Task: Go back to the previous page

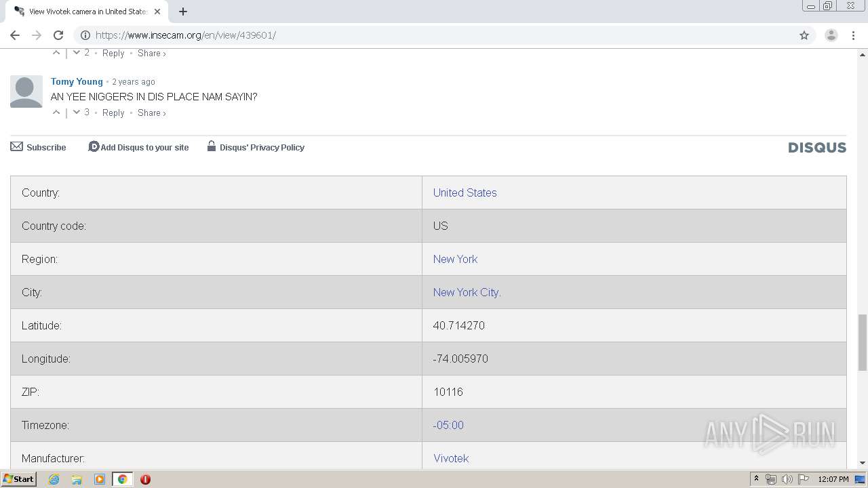Action: [15, 35]
